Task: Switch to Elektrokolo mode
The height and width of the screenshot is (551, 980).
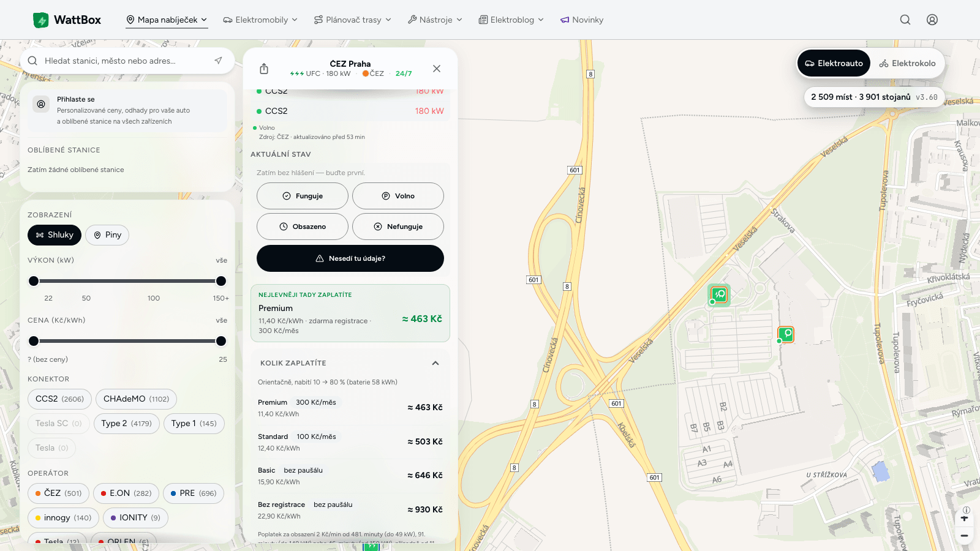Action: (x=907, y=63)
